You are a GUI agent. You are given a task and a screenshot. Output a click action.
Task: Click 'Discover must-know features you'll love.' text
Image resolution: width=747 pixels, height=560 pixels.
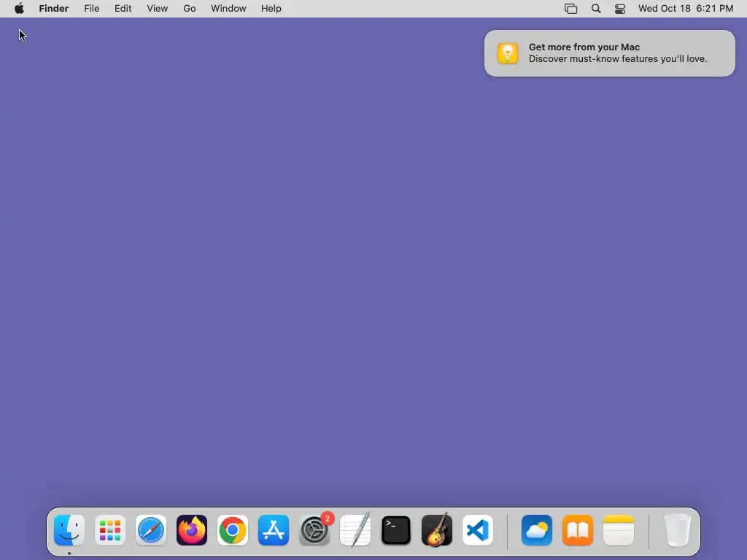point(618,59)
